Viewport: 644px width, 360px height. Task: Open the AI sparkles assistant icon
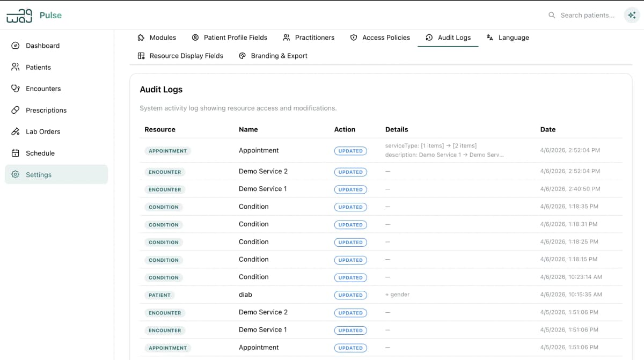(631, 15)
